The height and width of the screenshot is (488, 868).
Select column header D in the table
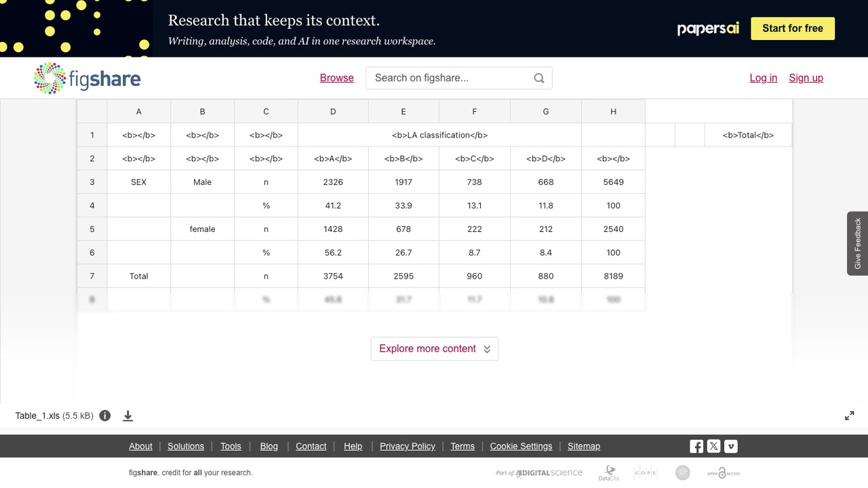(333, 111)
